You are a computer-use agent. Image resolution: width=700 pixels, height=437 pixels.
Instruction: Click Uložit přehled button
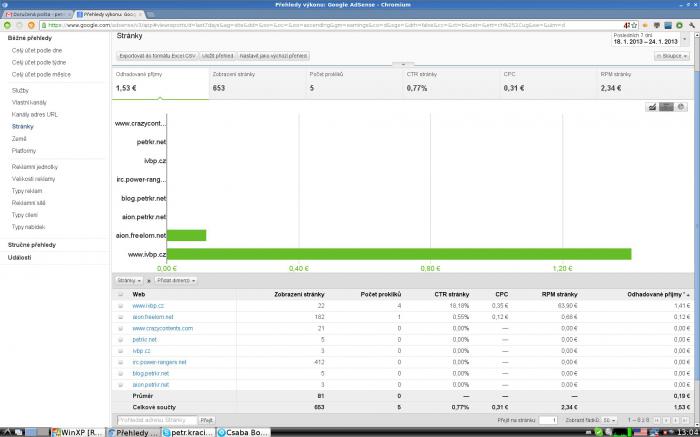(218, 56)
